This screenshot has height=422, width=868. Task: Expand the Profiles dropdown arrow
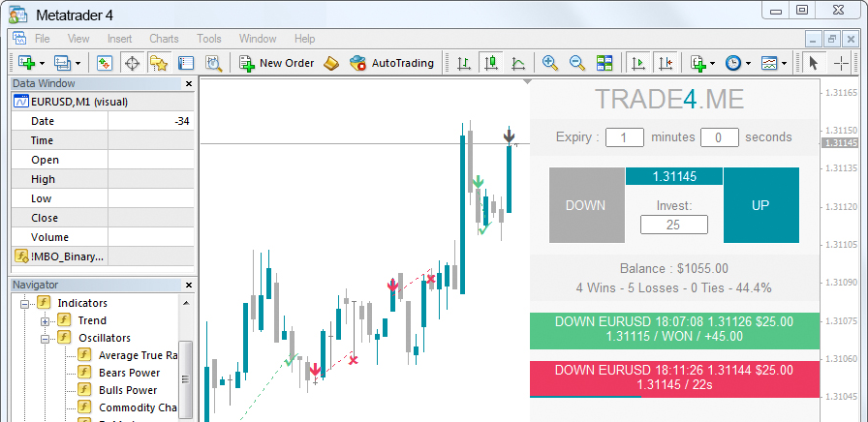click(77, 64)
